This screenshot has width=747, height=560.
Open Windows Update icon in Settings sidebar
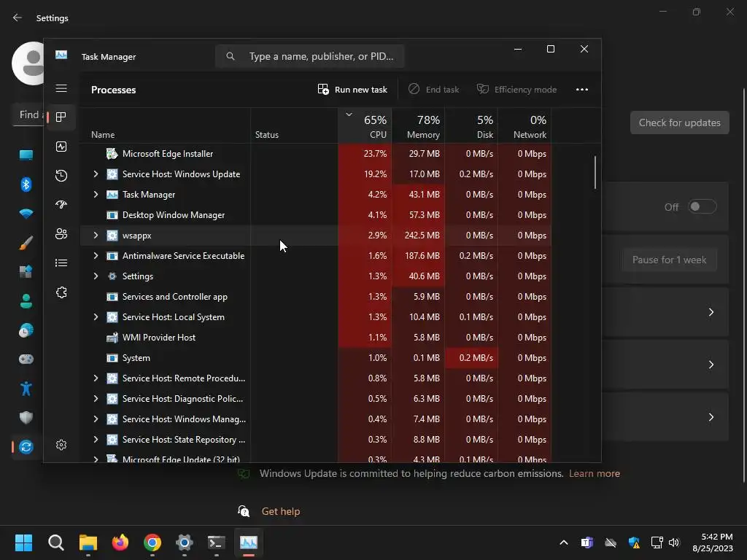coord(26,447)
